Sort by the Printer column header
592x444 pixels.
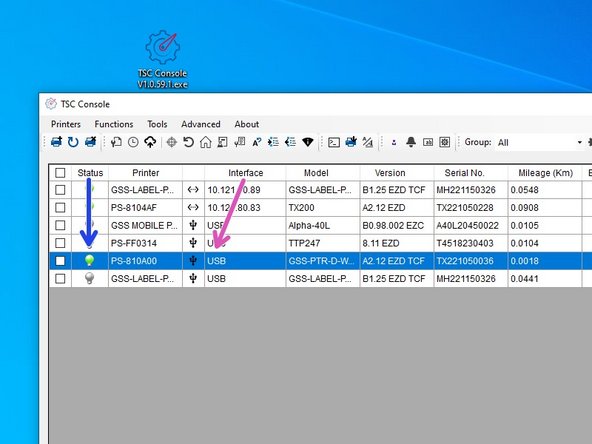145,173
